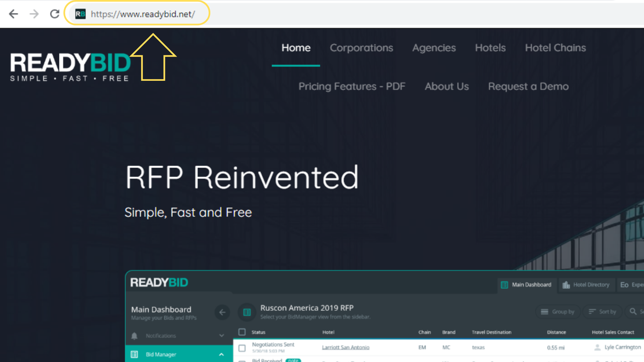Go to Hotel Chains nav item

(555, 48)
